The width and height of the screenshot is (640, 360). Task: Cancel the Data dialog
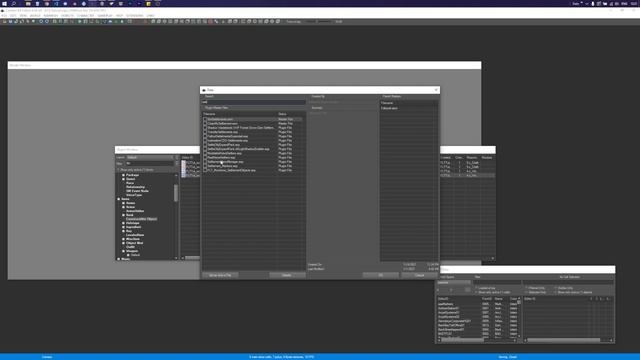pos(420,275)
